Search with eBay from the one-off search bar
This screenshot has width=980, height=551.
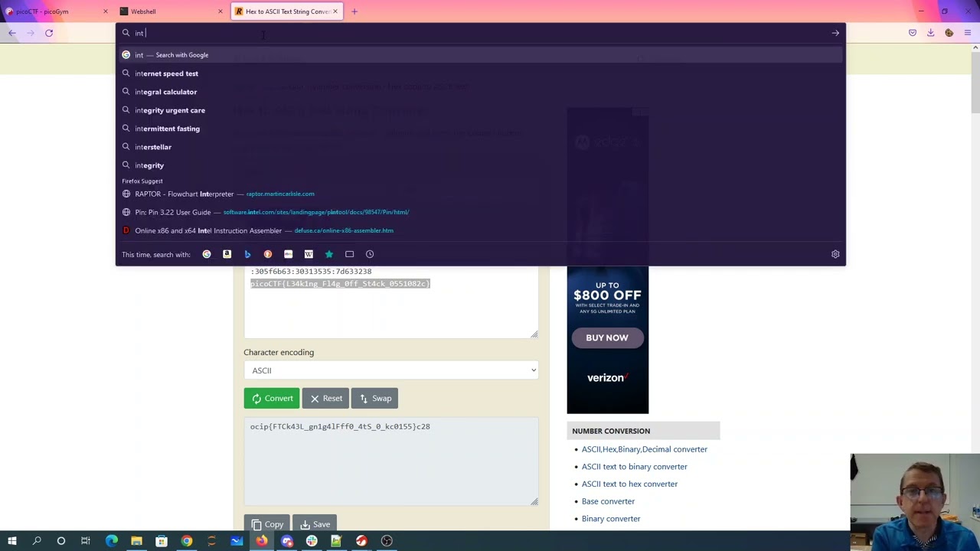288,254
